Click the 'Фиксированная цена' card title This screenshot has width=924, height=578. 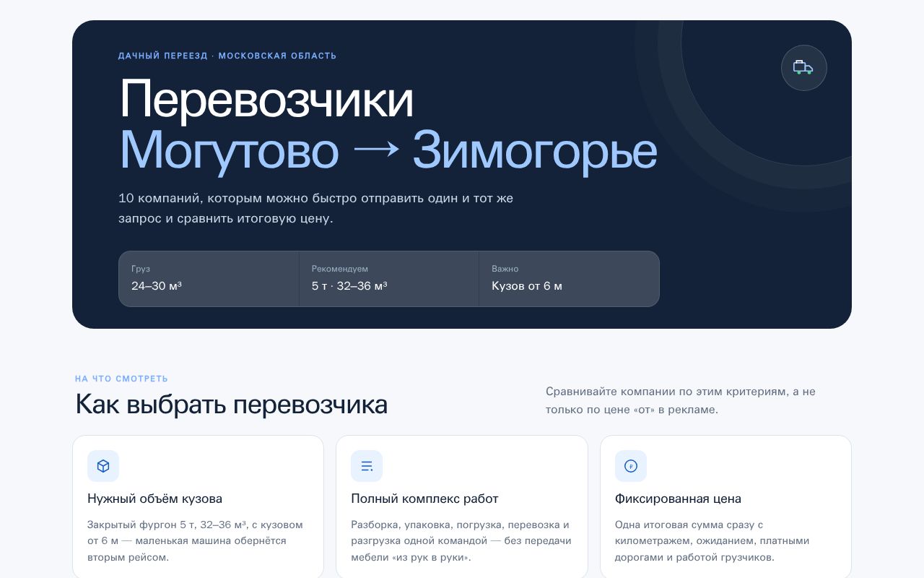(x=678, y=499)
